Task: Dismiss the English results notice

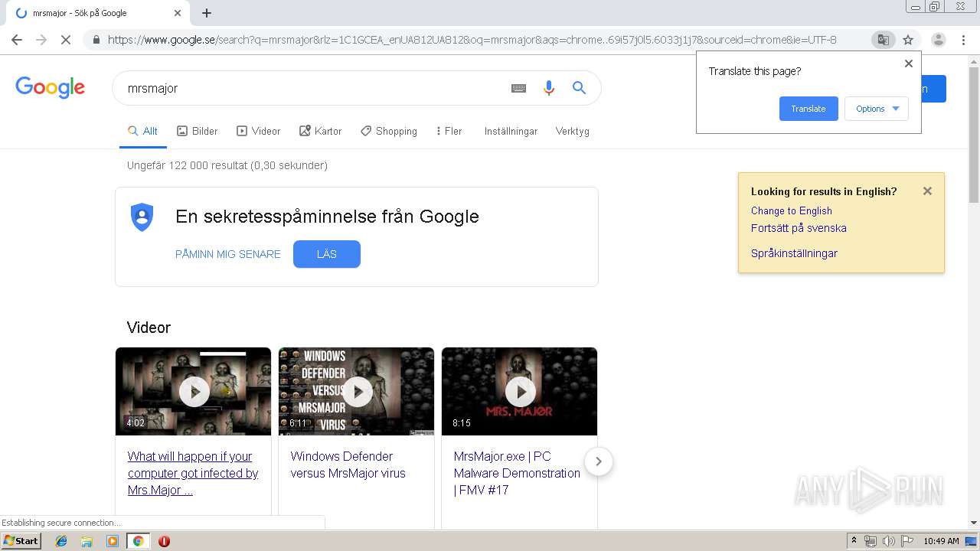Action: click(x=927, y=191)
